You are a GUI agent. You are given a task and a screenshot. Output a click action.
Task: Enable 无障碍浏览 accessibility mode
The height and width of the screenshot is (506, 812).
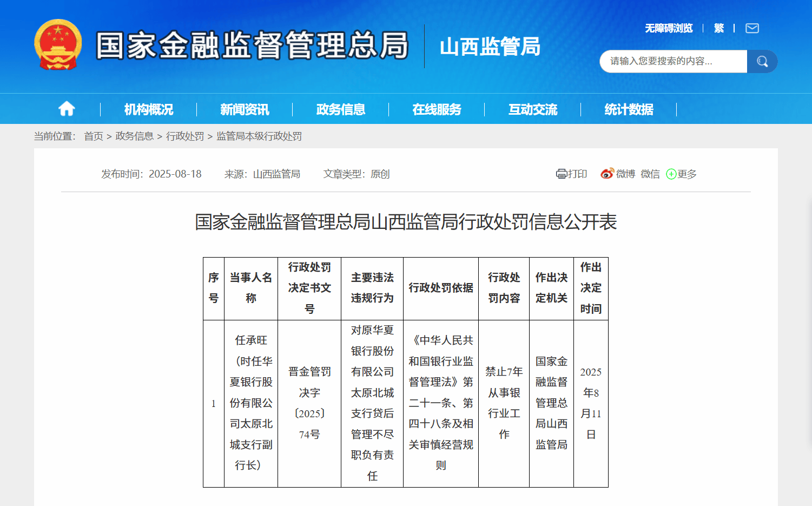point(669,28)
